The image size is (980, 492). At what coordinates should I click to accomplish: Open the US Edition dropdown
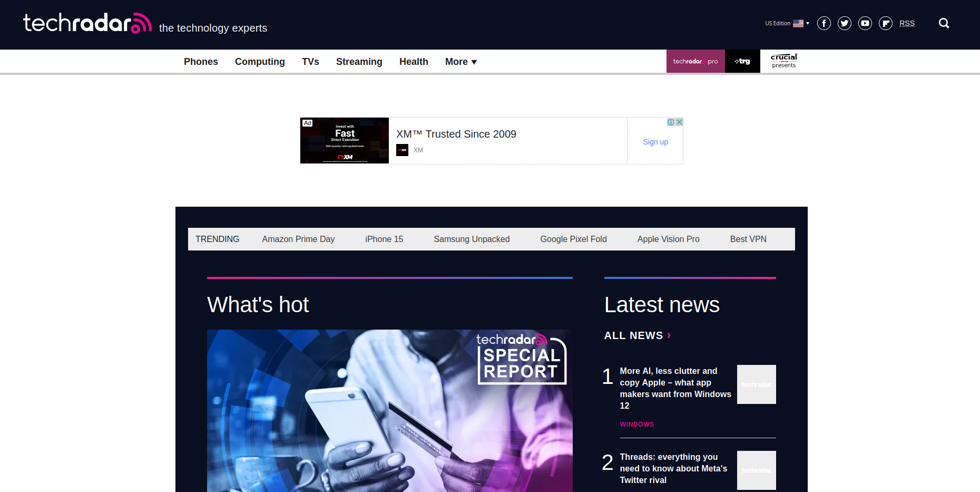[x=787, y=23]
